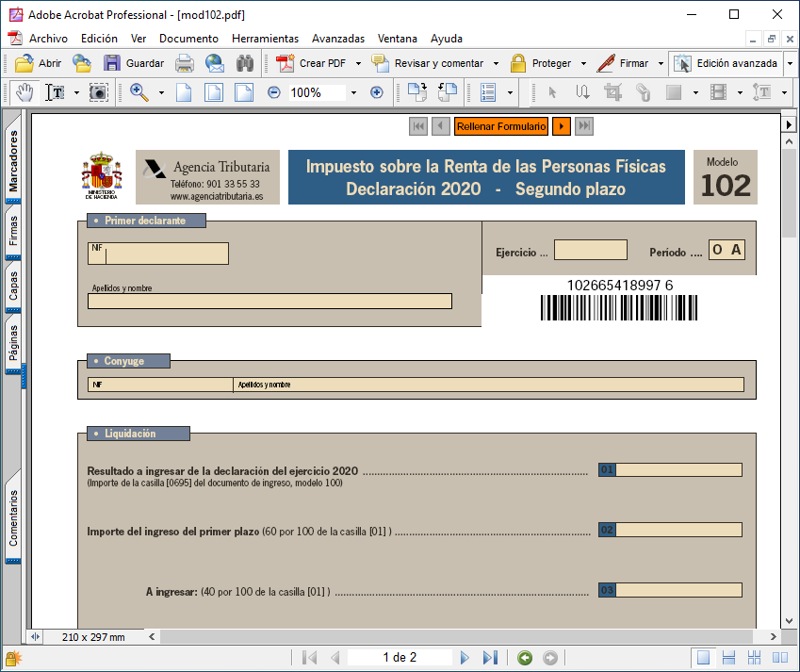Expand the text select tool dropdown
Screen dimensions: 800x672
coord(76,93)
